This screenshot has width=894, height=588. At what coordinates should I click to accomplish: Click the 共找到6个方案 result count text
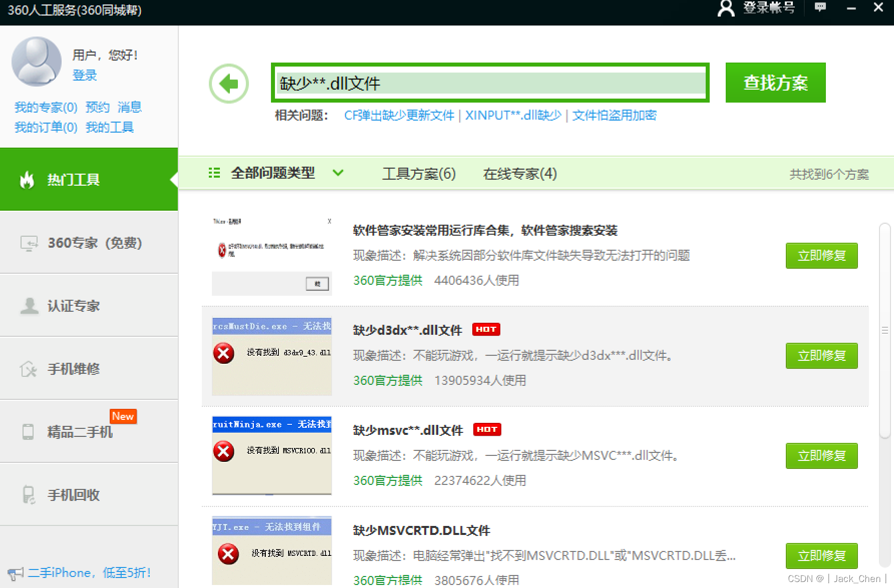click(x=829, y=174)
